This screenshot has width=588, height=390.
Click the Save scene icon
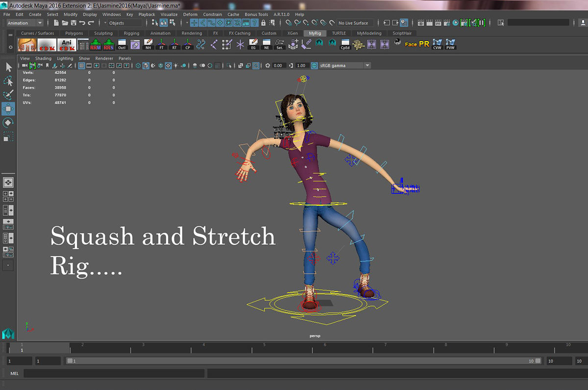pyautogui.click(x=73, y=23)
